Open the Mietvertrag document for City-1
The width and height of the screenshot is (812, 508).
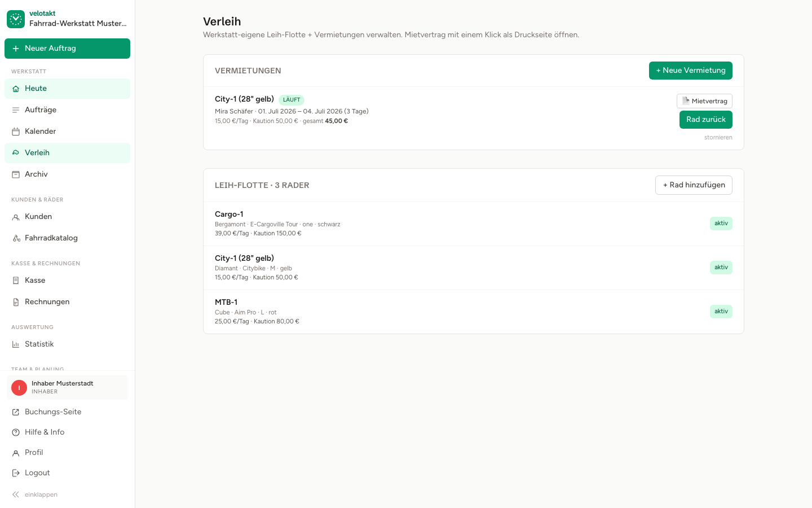click(x=704, y=101)
